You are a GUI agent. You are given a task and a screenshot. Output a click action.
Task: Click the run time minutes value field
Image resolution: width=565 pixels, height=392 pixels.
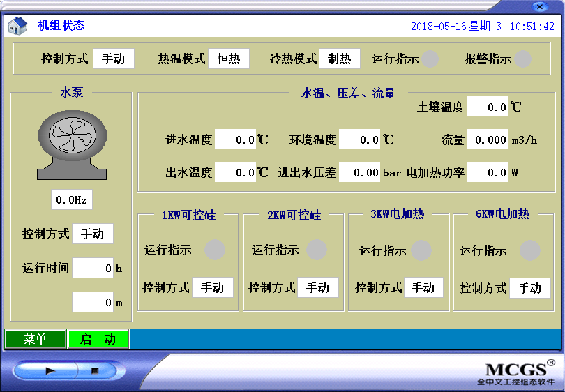(x=93, y=302)
